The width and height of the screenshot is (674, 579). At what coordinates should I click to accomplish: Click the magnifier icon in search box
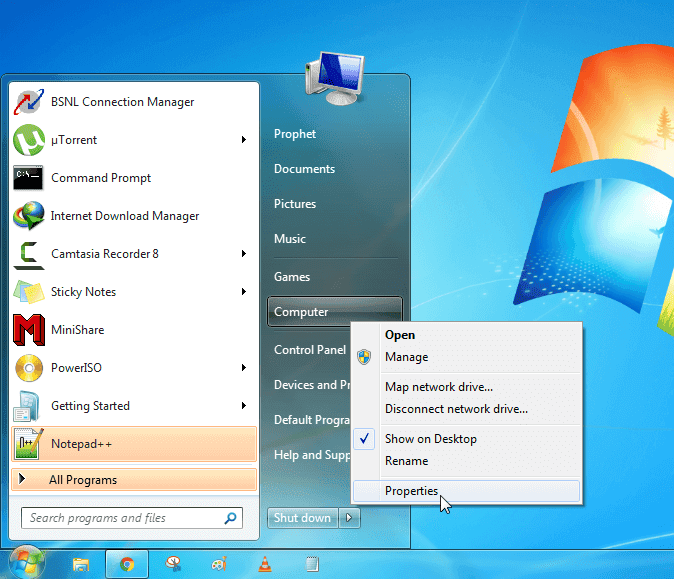[x=230, y=518]
